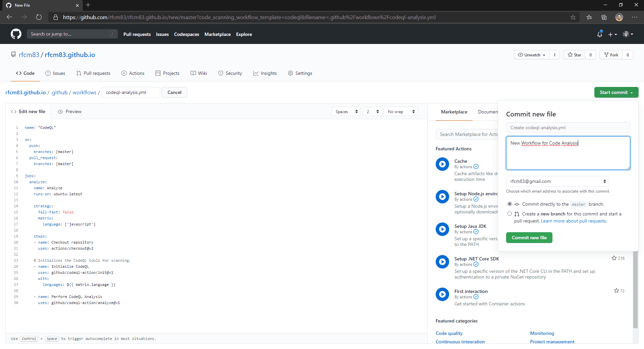The width and height of the screenshot is (644, 349).
Task: Click the browser back arrow
Action: (x=9, y=17)
